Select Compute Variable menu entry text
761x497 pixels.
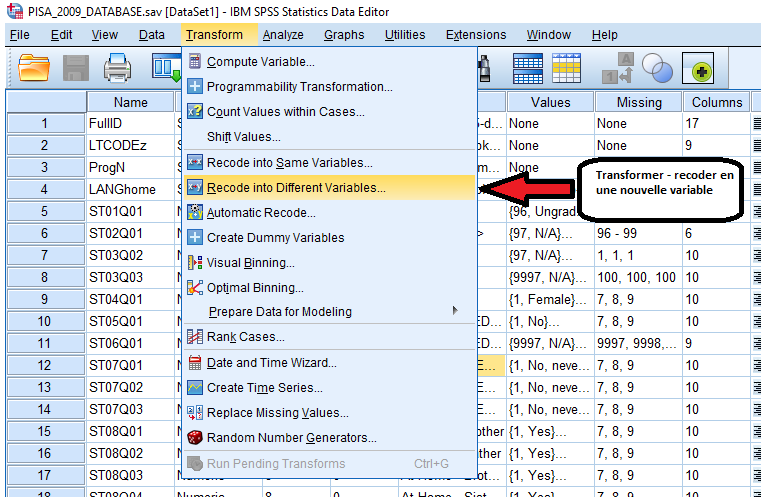(x=261, y=62)
